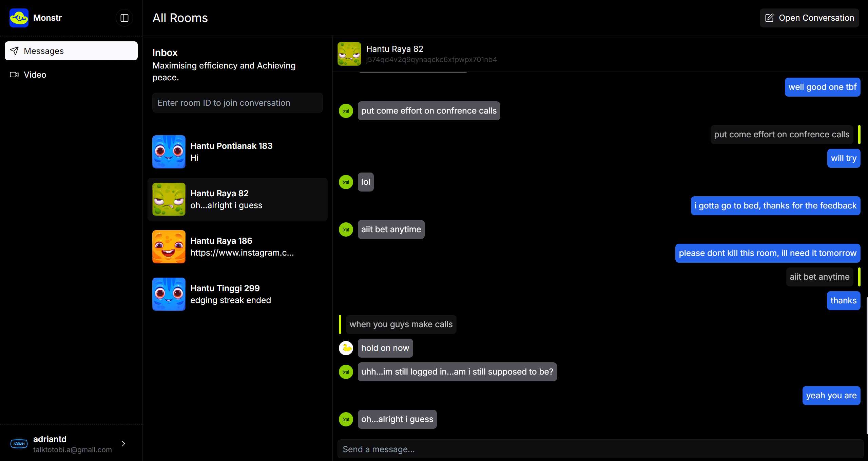The image size is (868, 461).
Task: Click the duck avatar beside 'hold on now'
Action: (346, 348)
